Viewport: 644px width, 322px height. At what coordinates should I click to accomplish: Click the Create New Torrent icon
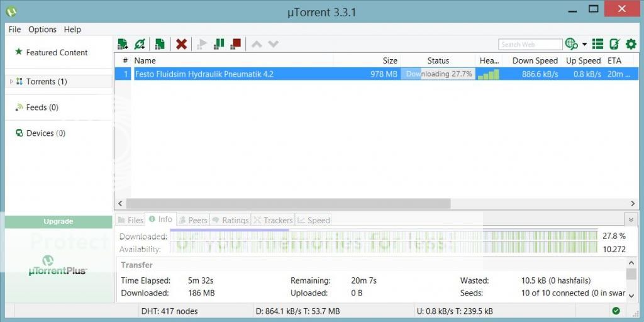[x=160, y=44]
